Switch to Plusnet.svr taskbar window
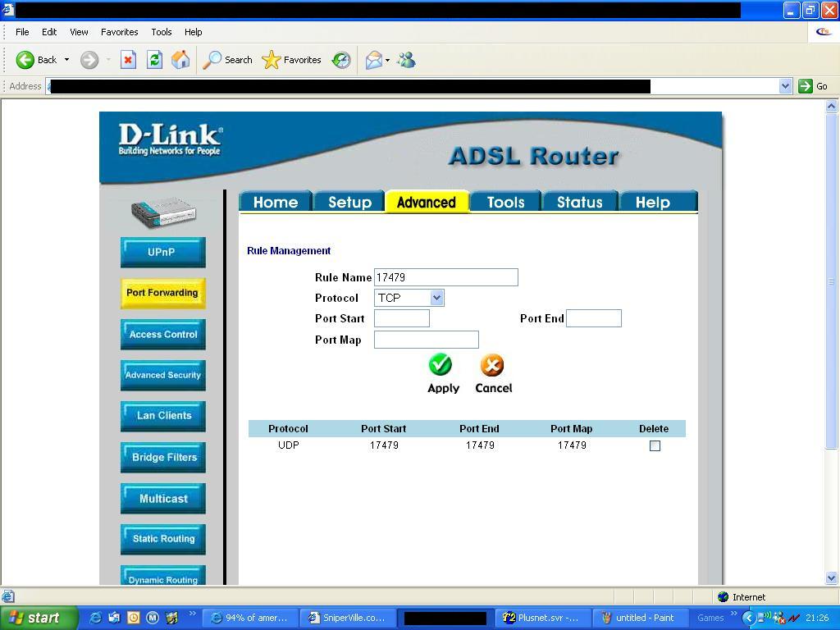 541,618
